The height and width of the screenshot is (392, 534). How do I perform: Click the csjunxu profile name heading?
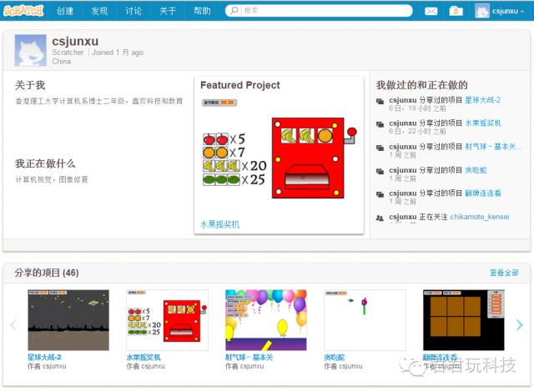coord(75,41)
